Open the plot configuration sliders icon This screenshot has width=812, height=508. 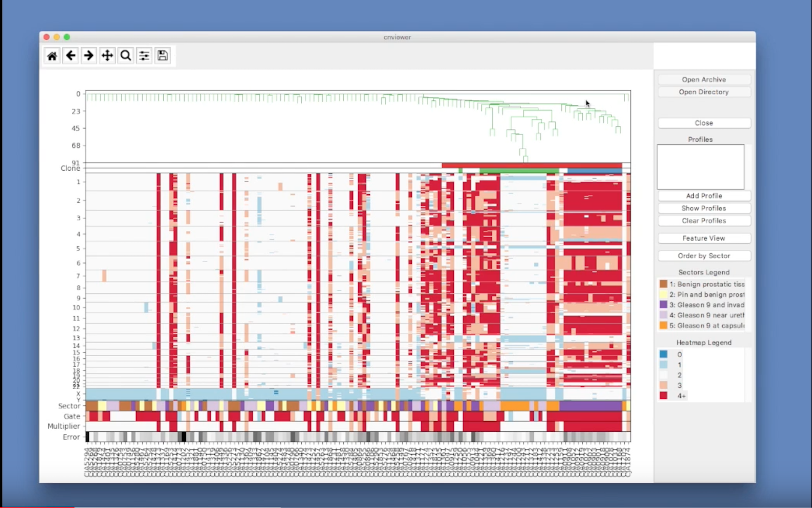point(144,55)
